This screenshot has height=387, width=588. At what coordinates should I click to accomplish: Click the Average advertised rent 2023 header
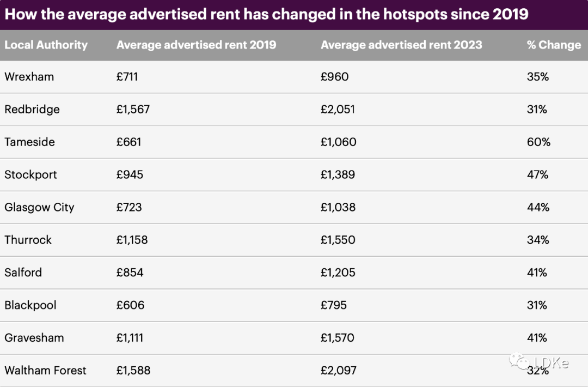[401, 45]
